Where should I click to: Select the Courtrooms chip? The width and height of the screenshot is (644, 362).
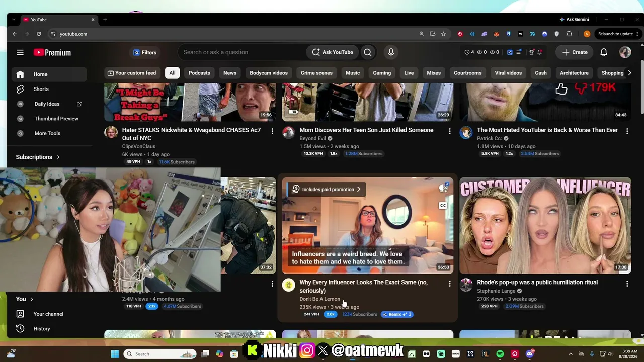(x=468, y=73)
